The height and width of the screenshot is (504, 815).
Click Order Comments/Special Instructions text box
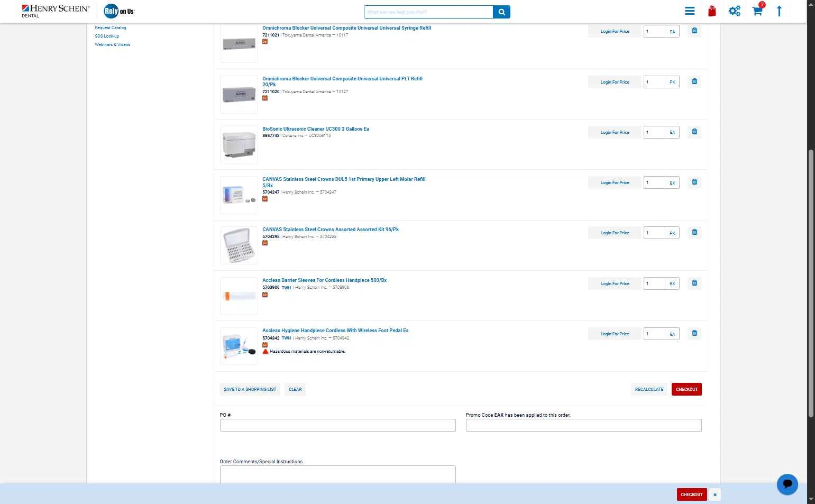[337, 474]
